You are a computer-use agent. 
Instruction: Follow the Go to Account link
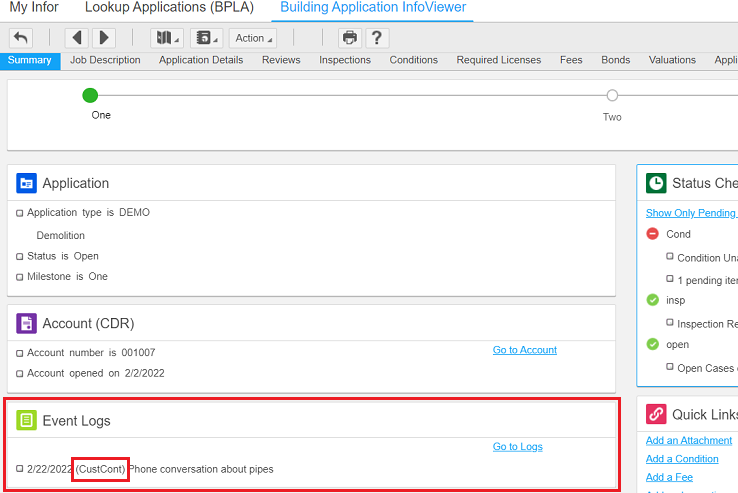(x=524, y=350)
